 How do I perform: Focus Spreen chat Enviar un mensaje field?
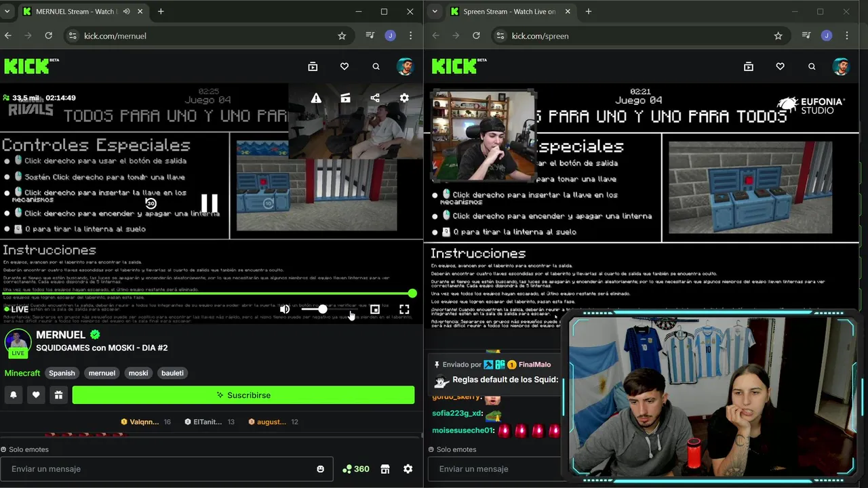pos(496,469)
